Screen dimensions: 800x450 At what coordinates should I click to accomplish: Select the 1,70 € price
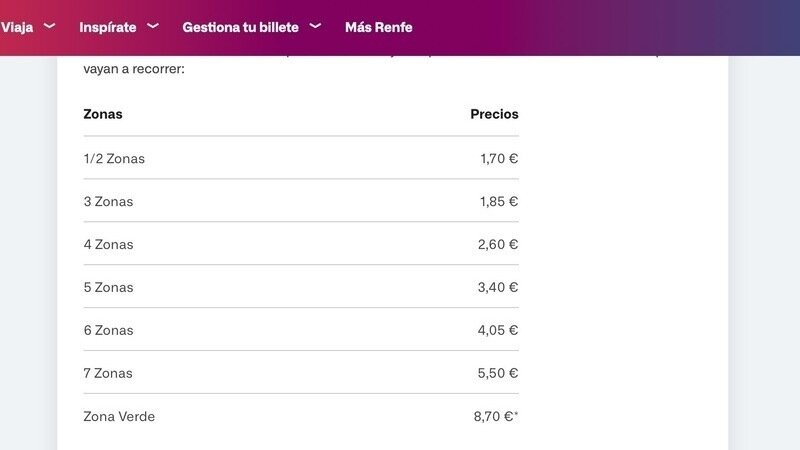499,159
